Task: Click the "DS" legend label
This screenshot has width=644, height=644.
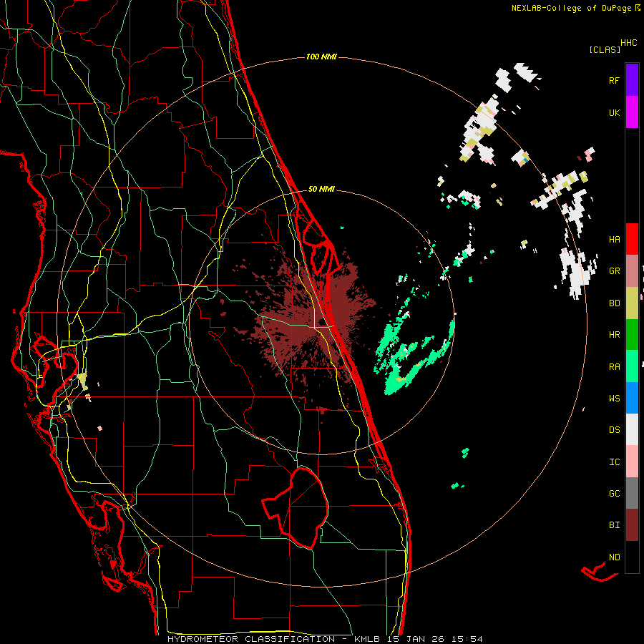Action: tap(614, 430)
